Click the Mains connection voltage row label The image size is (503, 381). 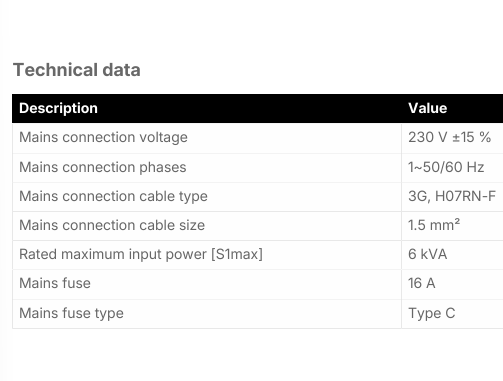[x=103, y=137]
